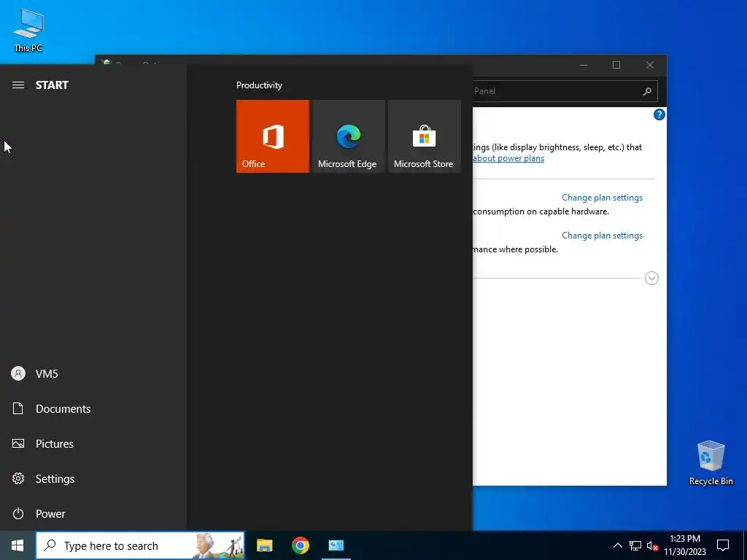Open the Office tile in Start
The image size is (747, 560).
pyautogui.click(x=273, y=136)
